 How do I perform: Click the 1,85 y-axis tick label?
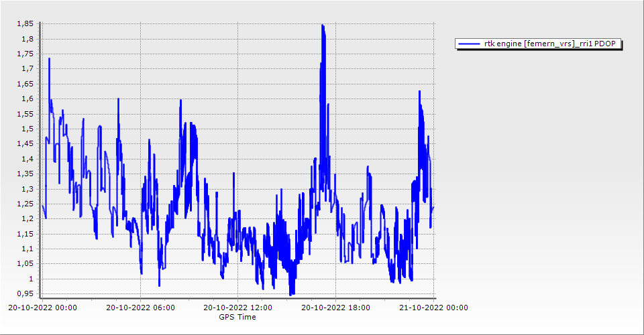(25, 24)
